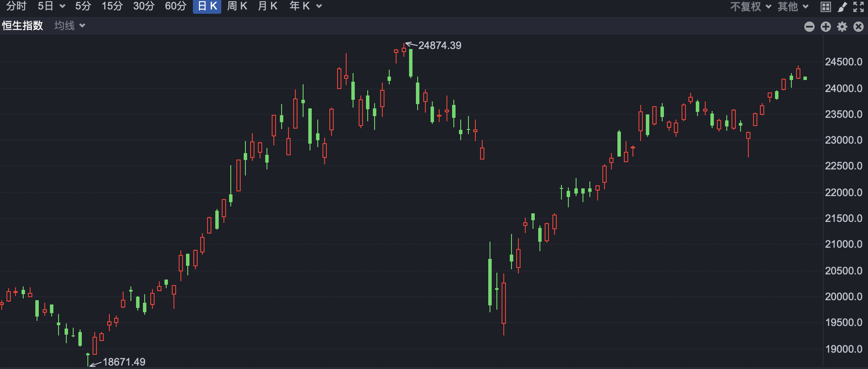Open indicator settings gear icon
The width and height of the screenshot is (868, 369).
[x=842, y=27]
